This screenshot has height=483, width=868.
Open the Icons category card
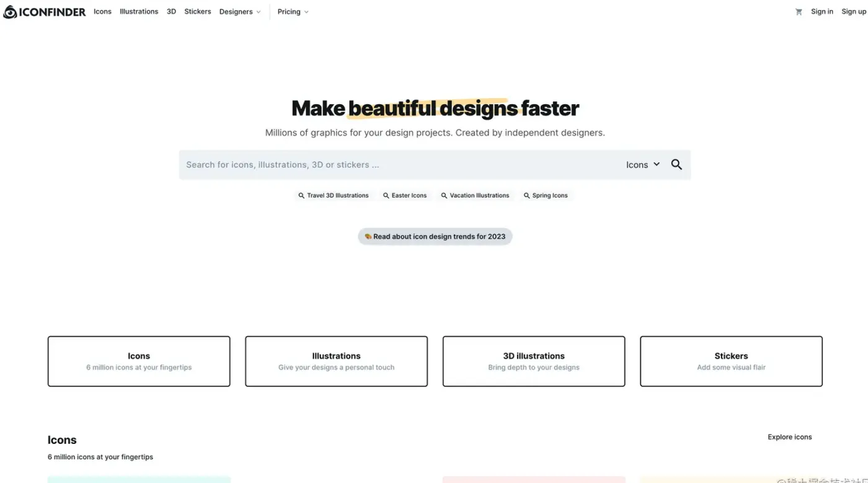(139, 361)
